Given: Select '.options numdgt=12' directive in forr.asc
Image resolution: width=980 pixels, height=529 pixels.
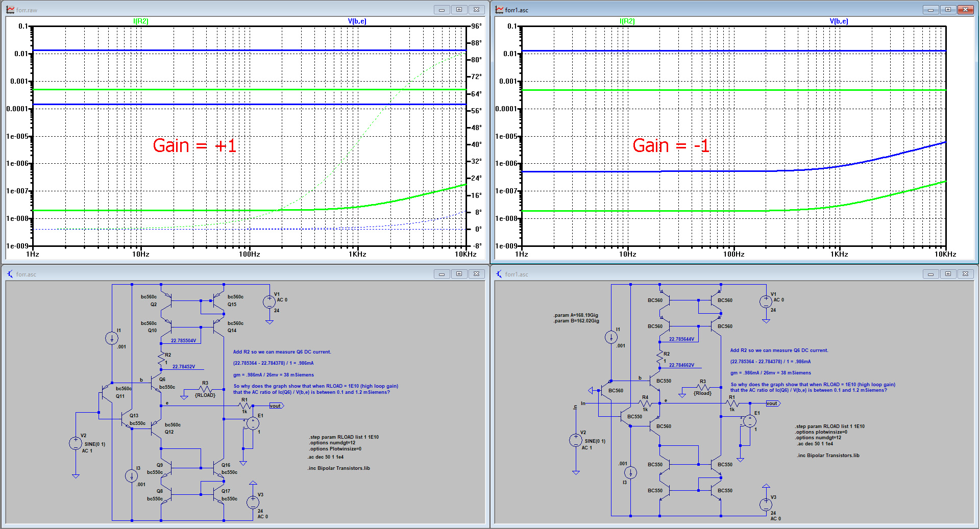Looking at the screenshot, I should (332, 443).
